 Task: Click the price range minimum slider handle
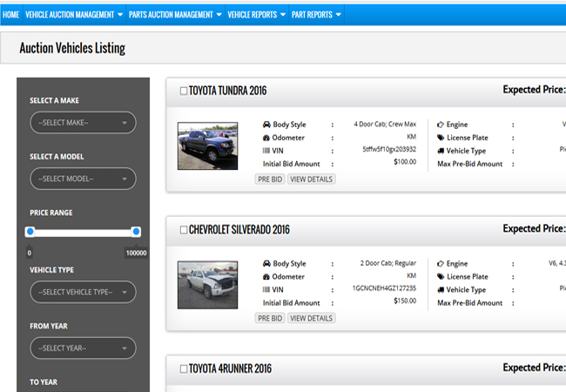(x=30, y=232)
